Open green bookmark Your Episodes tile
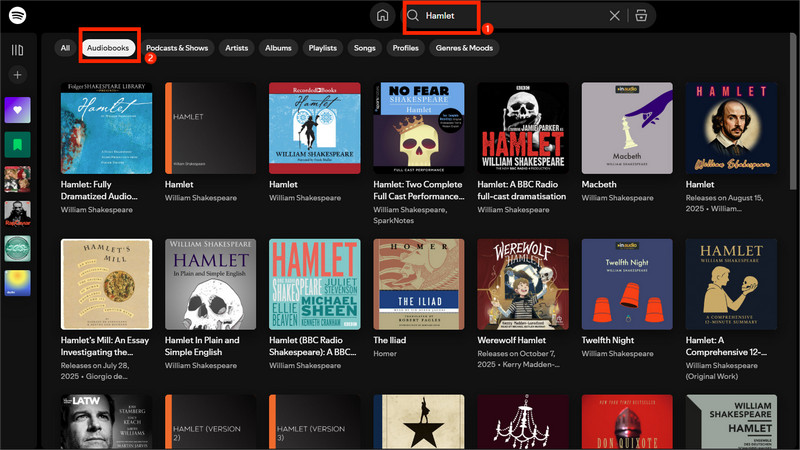800x450 pixels. (x=17, y=145)
